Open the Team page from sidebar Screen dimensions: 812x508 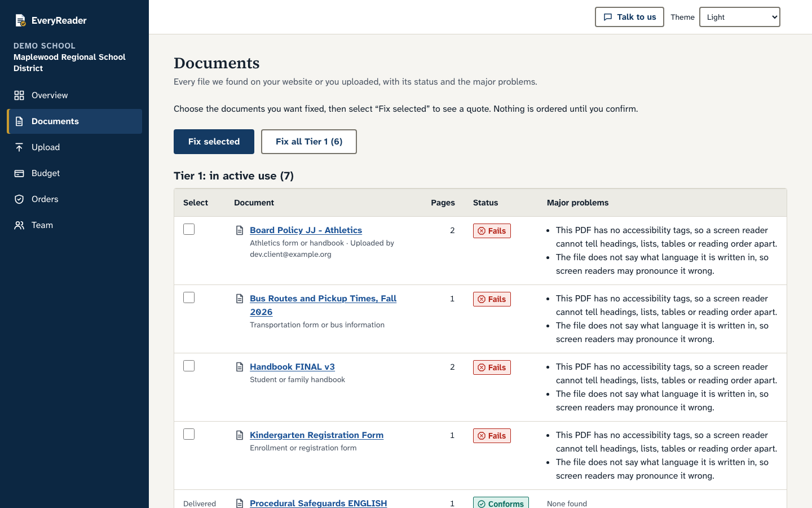(74, 225)
